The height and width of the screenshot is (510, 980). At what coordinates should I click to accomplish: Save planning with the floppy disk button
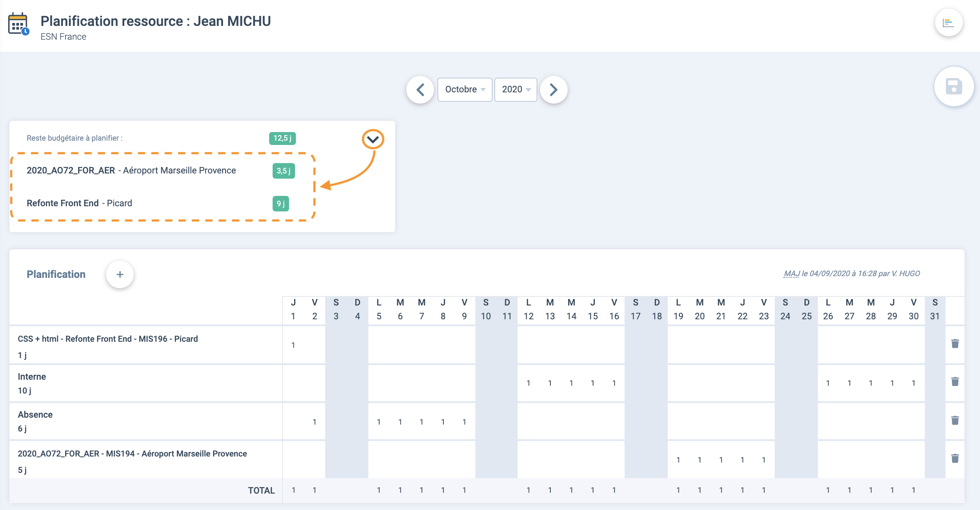[954, 86]
